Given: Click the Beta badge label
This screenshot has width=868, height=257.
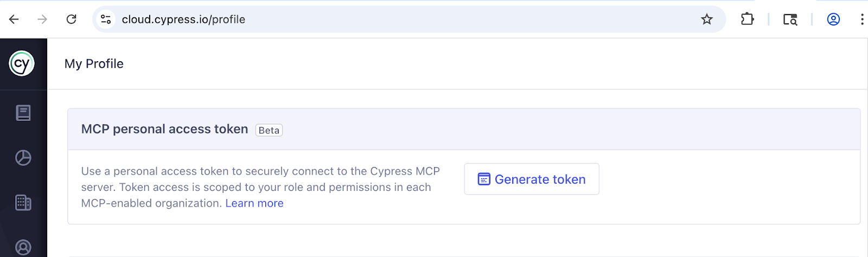Looking at the screenshot, I should 269,130.
